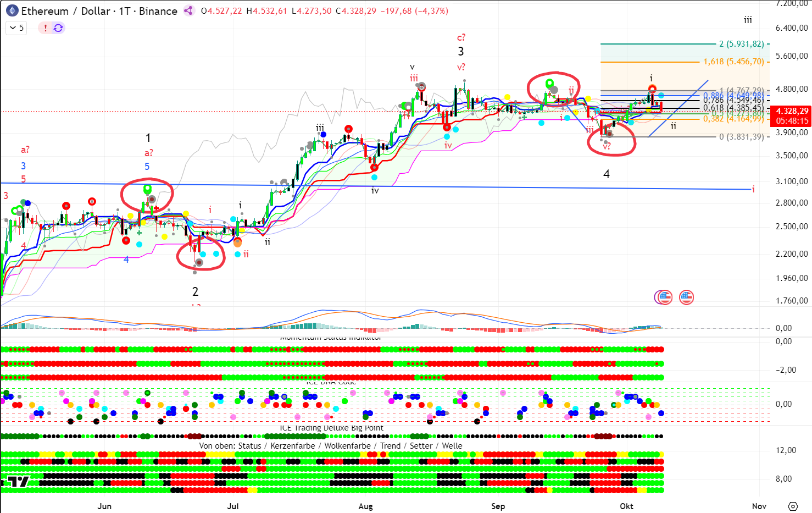Viewport: 812px width, 513px height.
Task: Click the red current price label 4.328,29
Action: (x=792, y=111)
